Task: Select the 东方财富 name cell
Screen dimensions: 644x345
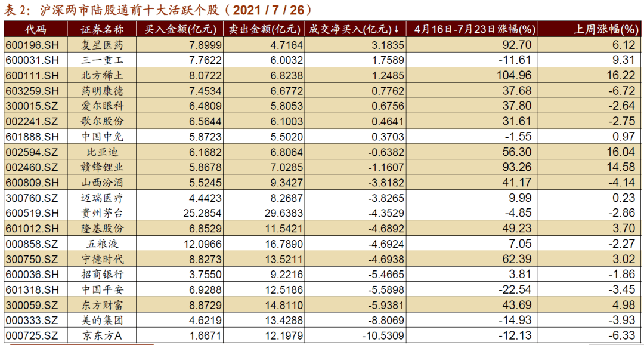Action: (x=103, y=305)
